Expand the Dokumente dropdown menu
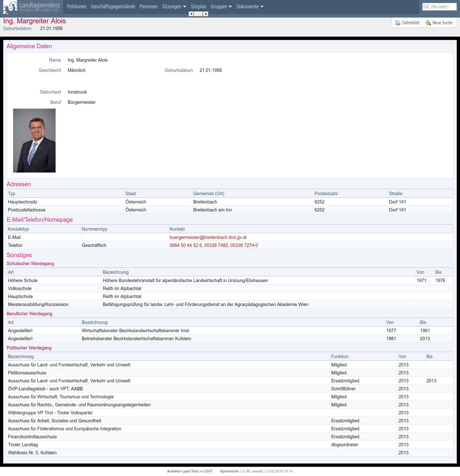This screenshot has width=460, height=476. (250, 7)
